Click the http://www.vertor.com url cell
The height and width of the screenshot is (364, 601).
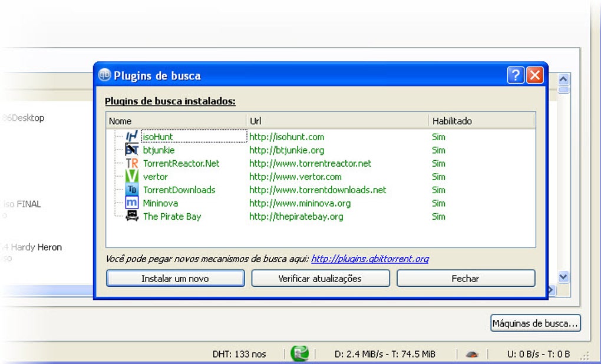point(295,177)
